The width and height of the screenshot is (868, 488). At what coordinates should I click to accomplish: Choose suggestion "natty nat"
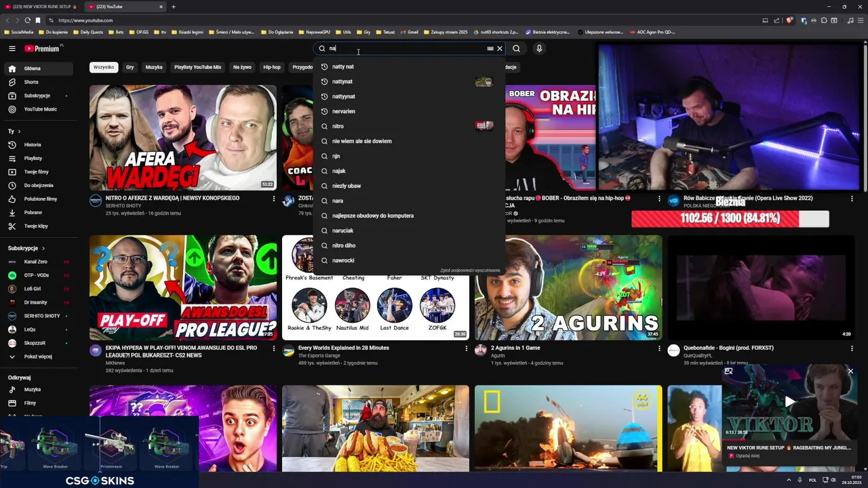coord(409,66)
